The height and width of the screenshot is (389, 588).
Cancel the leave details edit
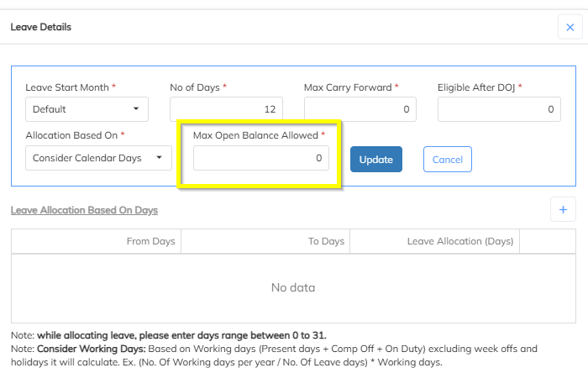[448, 159]
